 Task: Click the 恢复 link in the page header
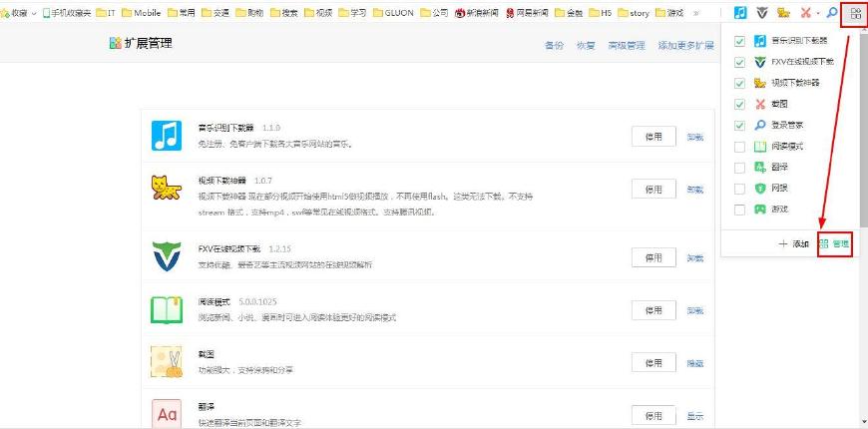point(586,46)
